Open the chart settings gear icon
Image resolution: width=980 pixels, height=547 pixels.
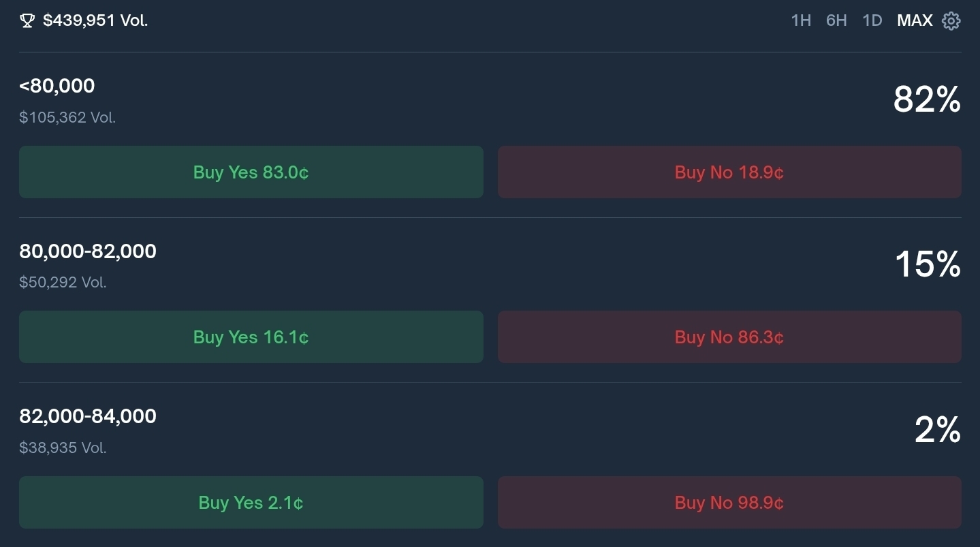951,21
